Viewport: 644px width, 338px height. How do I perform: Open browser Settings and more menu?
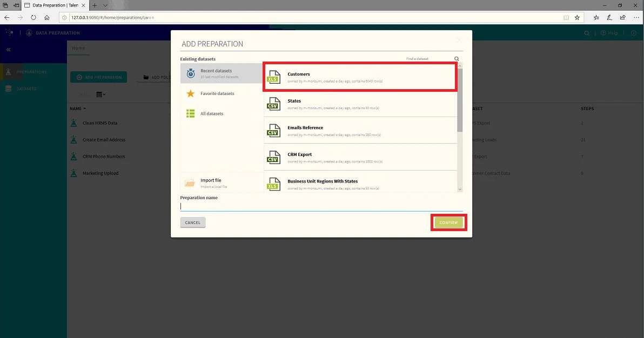coord(636,18)
